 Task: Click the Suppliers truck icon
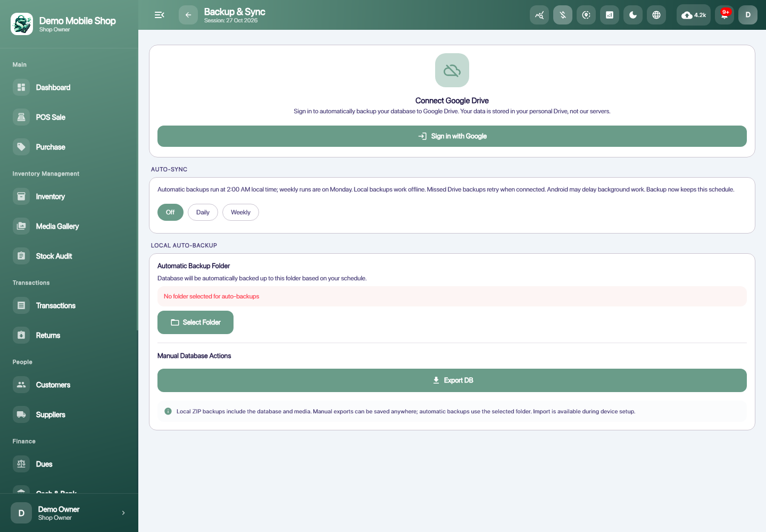coord(21,414)
